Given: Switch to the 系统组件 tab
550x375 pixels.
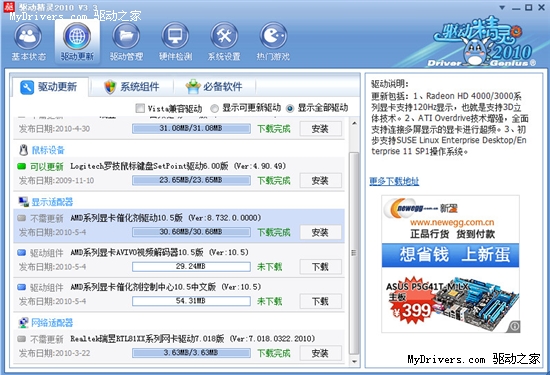Looking at the screenshot, I should 132,87.
